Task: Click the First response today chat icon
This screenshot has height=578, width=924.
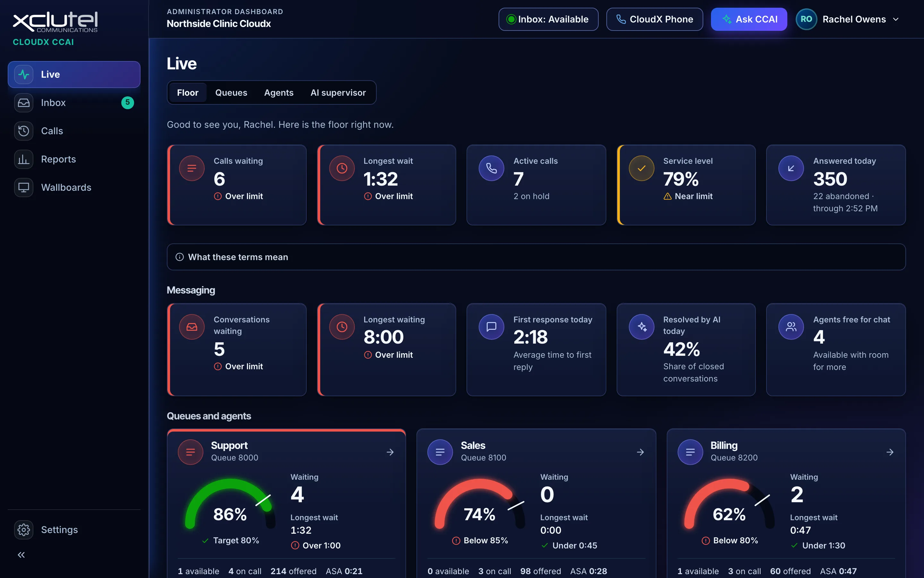Action: coord(492,327)
